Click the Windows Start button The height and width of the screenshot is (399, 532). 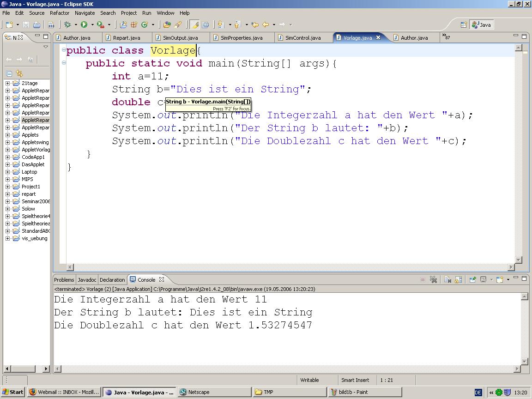(x=12, y=392)
